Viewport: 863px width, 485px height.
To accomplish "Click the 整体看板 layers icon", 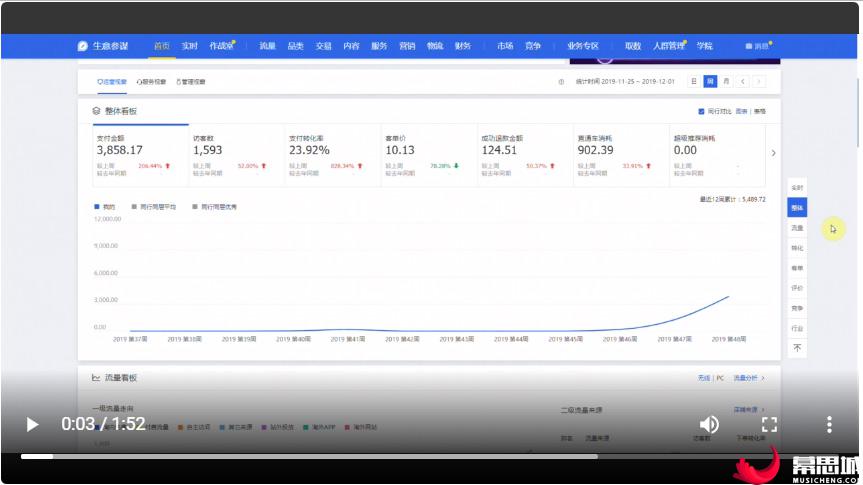I will click(96, 111).
